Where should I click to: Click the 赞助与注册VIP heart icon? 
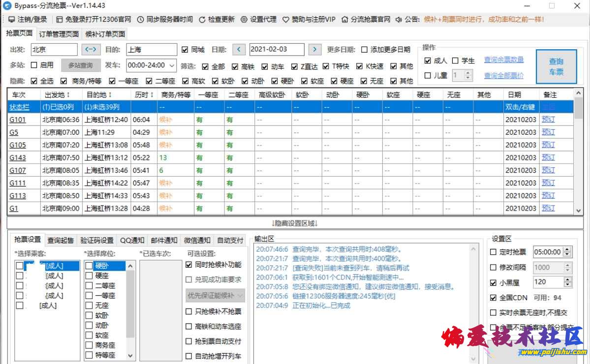(x=286, y=20)
